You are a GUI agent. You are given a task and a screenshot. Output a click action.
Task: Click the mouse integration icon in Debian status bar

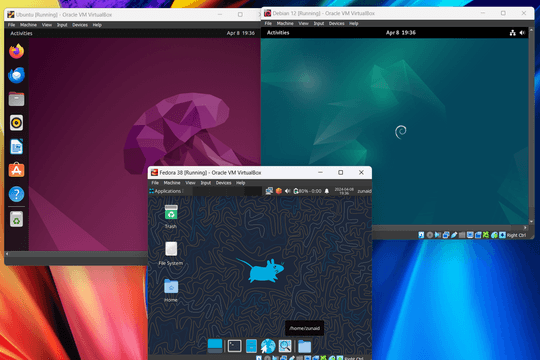click(x=495, y=235)
